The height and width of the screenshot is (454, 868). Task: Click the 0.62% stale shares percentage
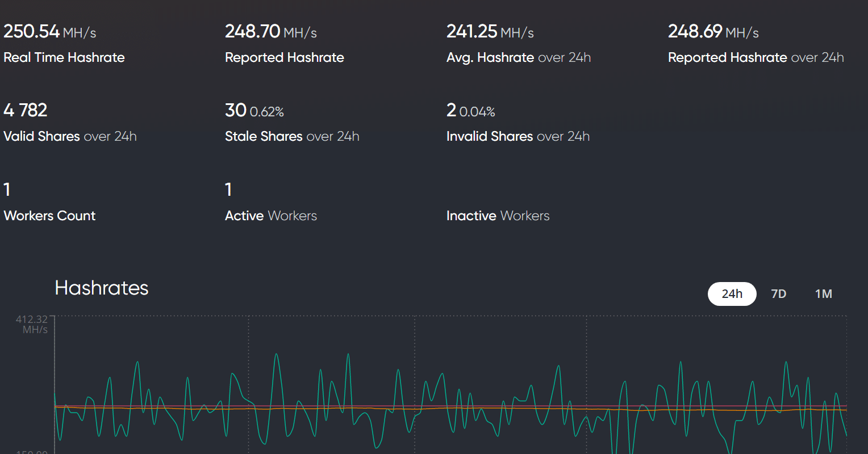[x=267, y=112]
